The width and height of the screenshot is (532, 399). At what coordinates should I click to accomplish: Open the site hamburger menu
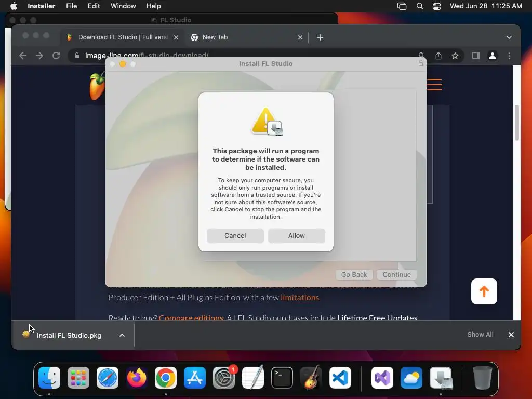[x=434, y=85]
